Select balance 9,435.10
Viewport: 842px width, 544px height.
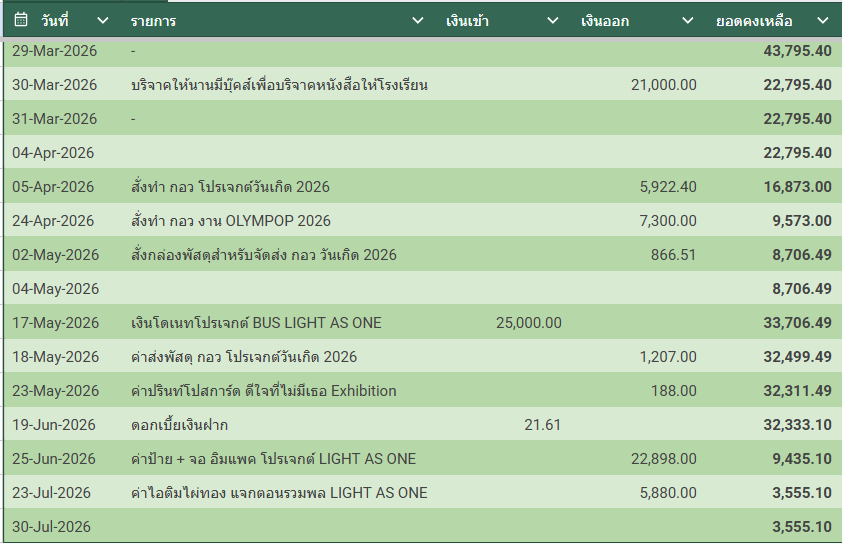pos(802,459)
